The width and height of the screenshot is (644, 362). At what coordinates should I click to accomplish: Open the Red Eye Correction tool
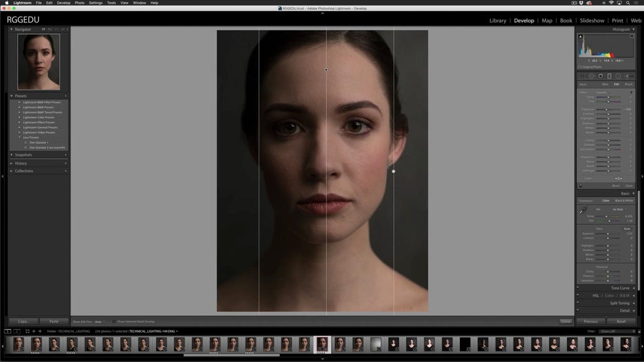(600, 76)
